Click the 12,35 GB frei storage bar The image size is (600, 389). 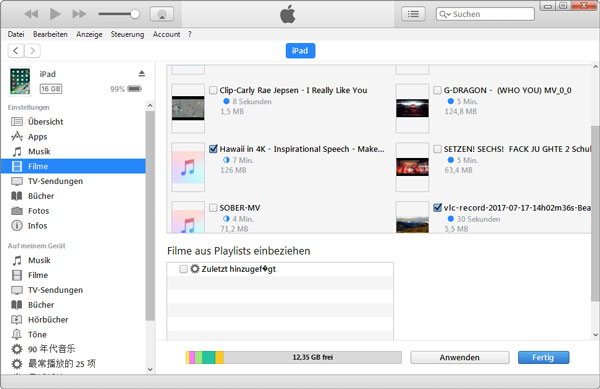click(x=293, y=357)
